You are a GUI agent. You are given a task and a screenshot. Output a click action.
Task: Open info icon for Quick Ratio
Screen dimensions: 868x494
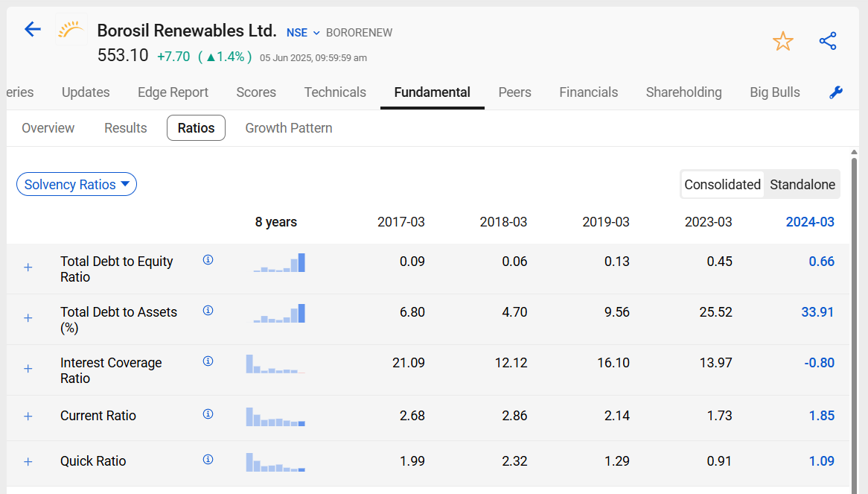click(x=208, y=460)
